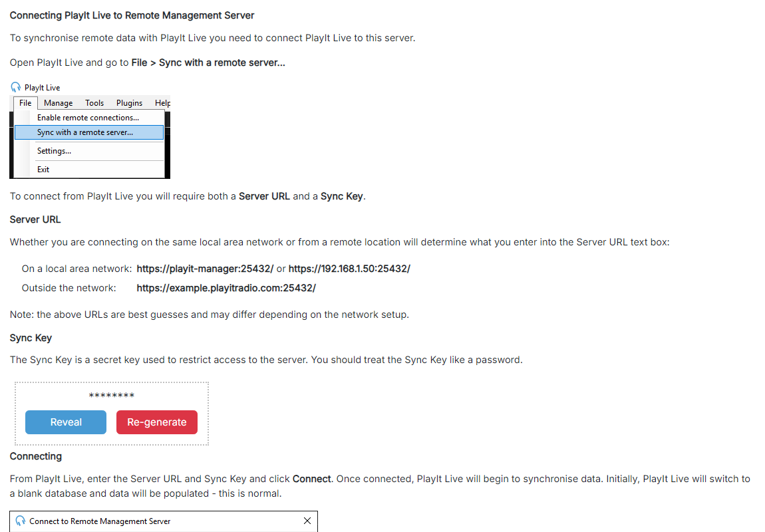Choose Settings... in the File menu
765x532 pixels.
pyautogui.click(x=89, y=151)
